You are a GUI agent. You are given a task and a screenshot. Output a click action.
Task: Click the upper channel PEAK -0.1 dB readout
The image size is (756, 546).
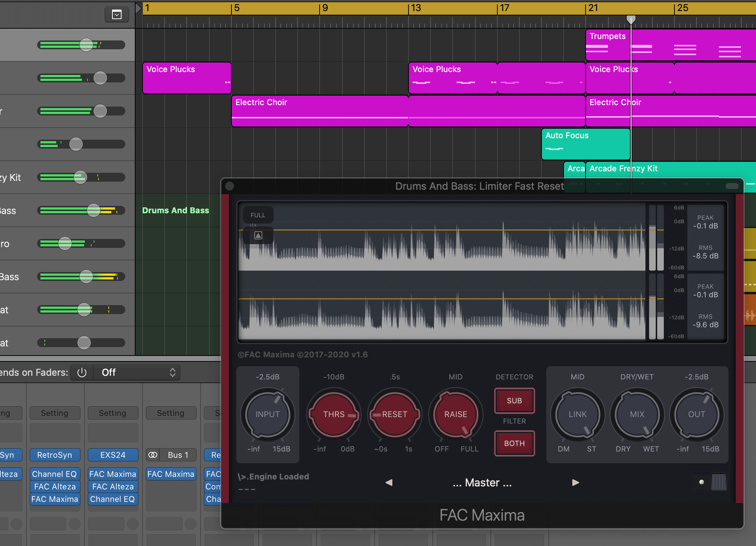(x=705, y=222)
